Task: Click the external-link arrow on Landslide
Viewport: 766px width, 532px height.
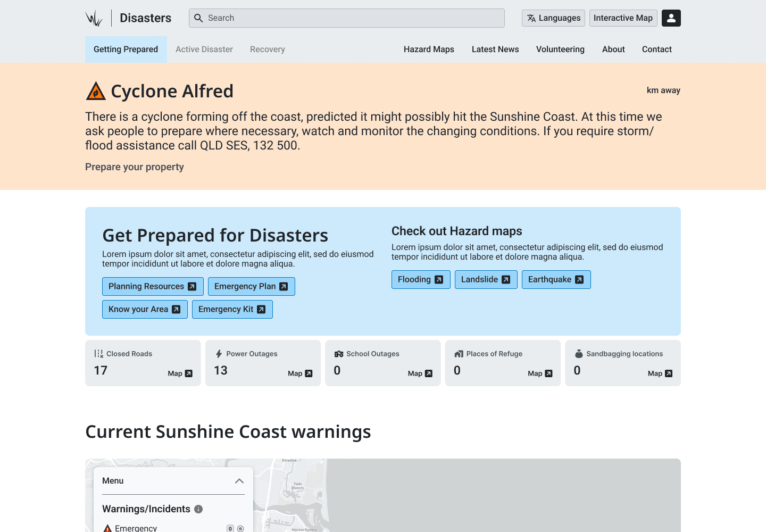Action: 506,279
